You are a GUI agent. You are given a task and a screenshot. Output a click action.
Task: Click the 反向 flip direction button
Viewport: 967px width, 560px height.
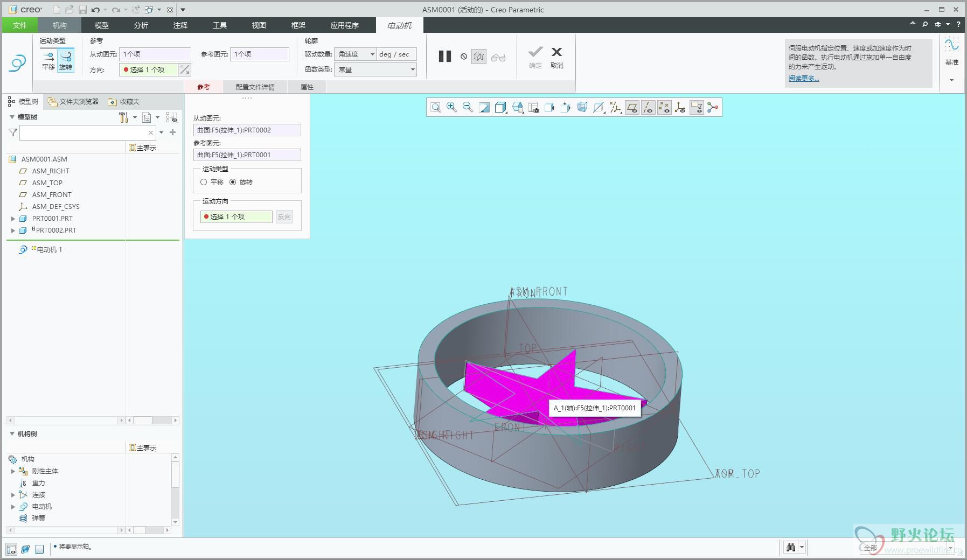pos(284,216)
